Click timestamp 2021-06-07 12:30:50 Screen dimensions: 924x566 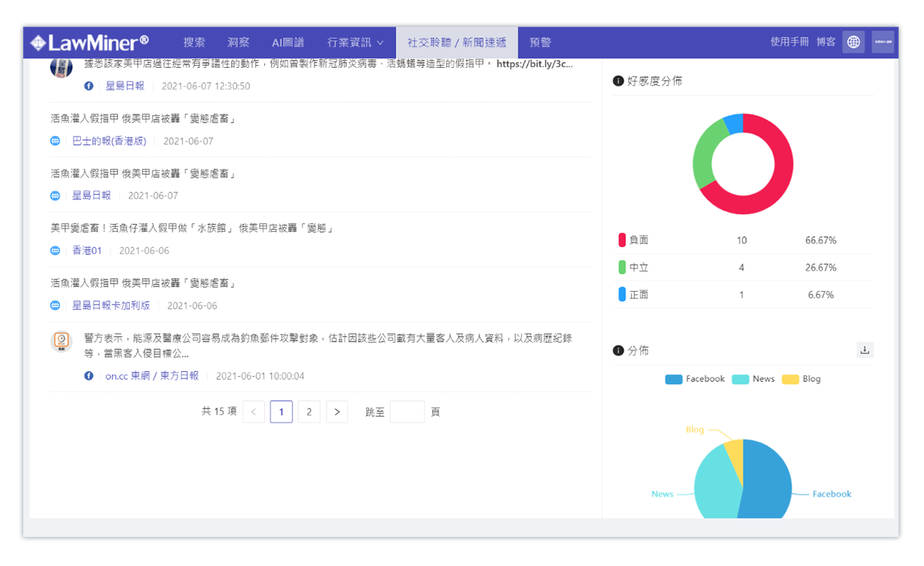[206, 86]
